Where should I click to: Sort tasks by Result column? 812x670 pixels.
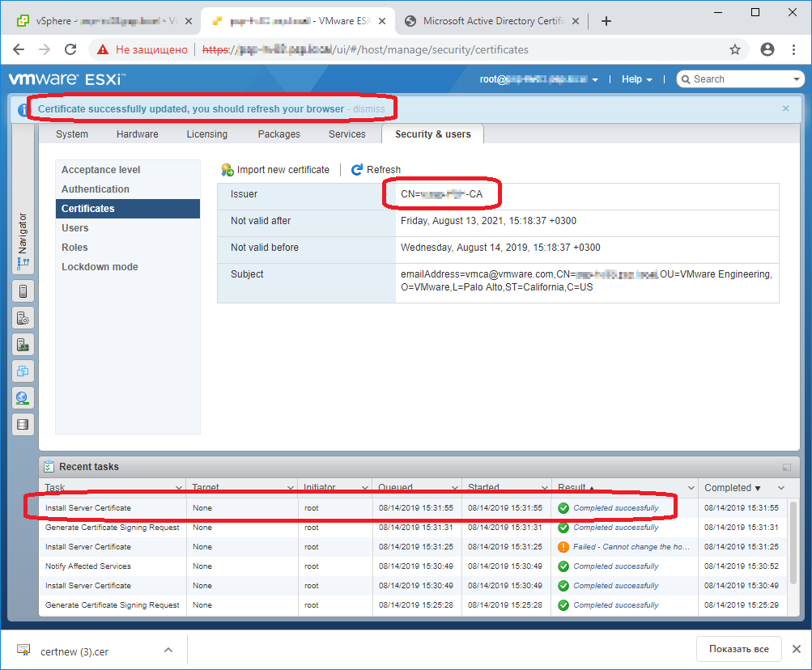(572, 488)
